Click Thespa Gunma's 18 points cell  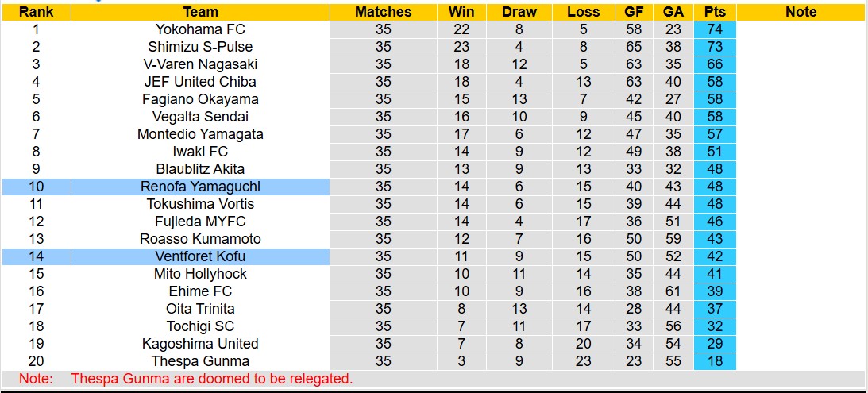click(715, 361)
